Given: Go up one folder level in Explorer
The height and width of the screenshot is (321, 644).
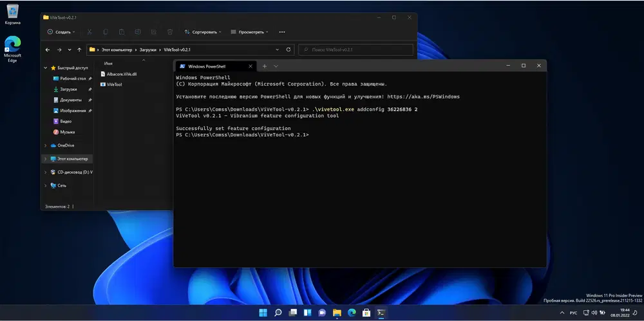Looking at the screenshot, I should point(79,50).
